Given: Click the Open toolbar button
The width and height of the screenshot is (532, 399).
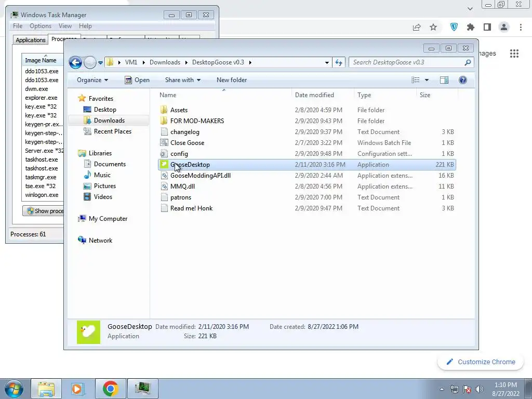Looking at the screenshot, I should coord(137,80).
